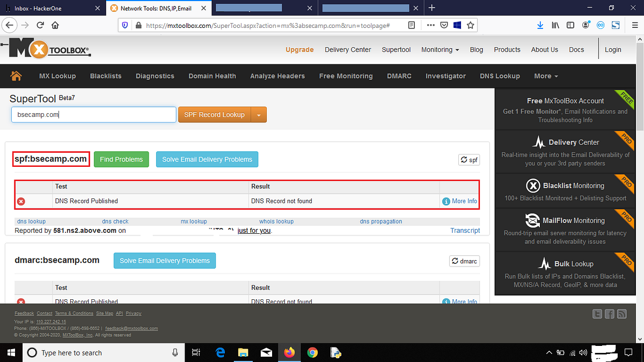
Task: Click refresh dmarc lookup button
Action: [464, 261]
